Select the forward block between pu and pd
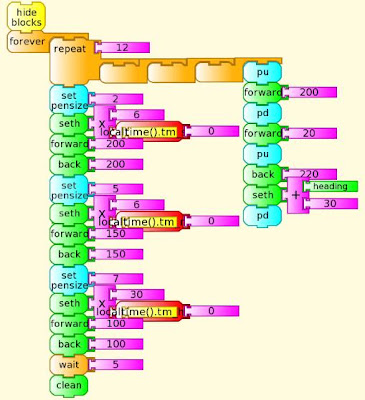The height and width of the screenshot is (400, 365). [x=263, y=92]
